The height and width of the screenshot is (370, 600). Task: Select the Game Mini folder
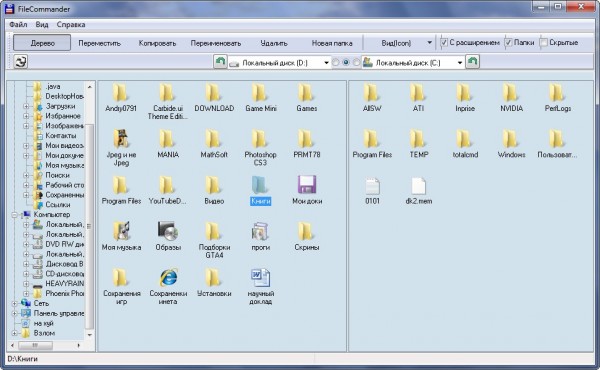[260, 93]
